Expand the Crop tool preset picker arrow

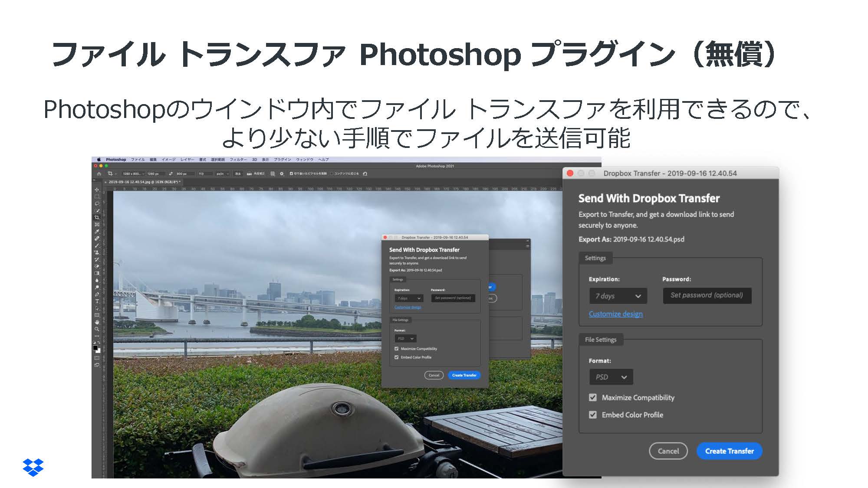(116, 174)
